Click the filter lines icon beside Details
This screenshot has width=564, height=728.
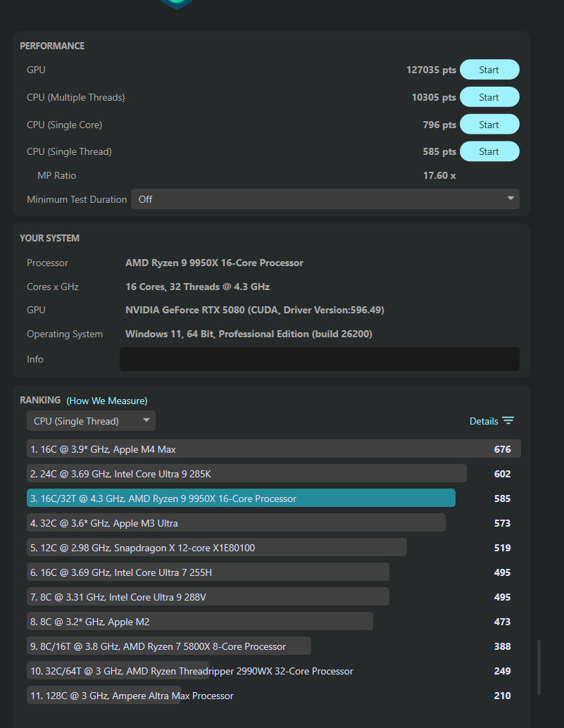pyautogui.click(x=508, y=420)
